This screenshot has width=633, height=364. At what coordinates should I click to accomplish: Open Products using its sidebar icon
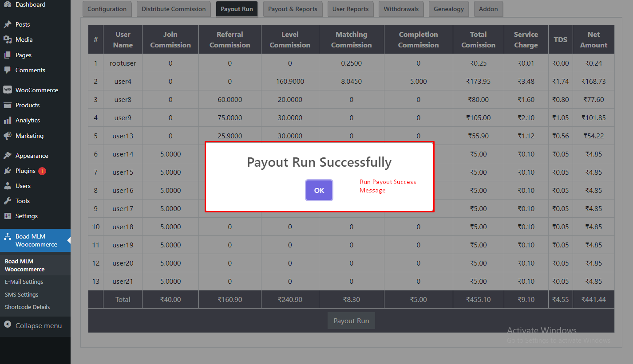[x=9, y=105]
